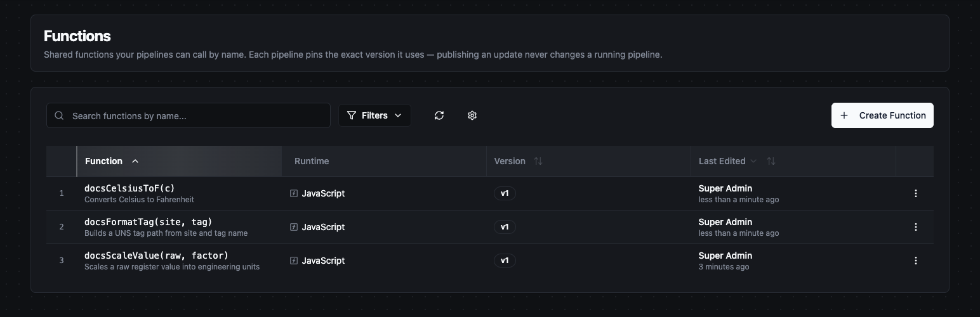This screenshot has height=317, width=980.
Task: Open docsCelsiusToF(c) function
Action: [x=129, y=188]
